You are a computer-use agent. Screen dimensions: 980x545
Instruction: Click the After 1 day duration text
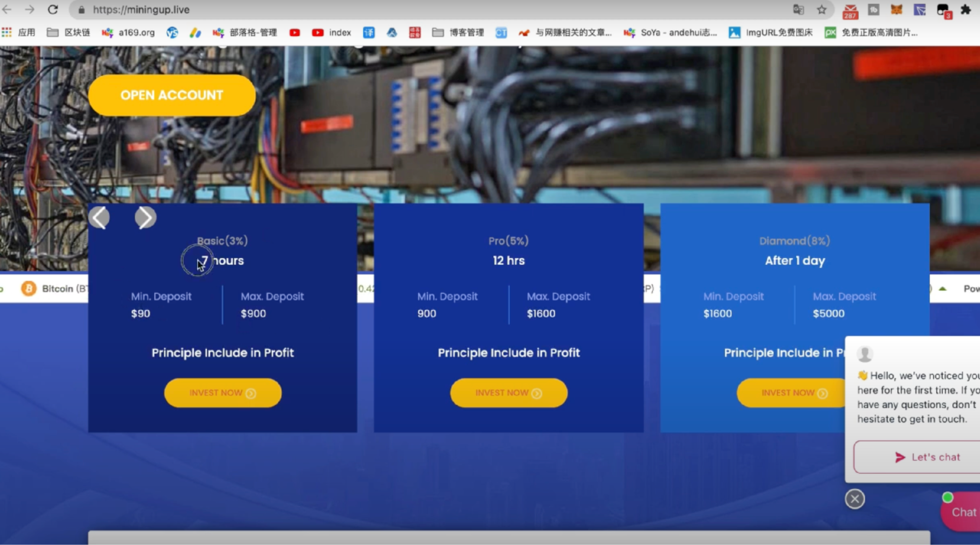point(795,261)
